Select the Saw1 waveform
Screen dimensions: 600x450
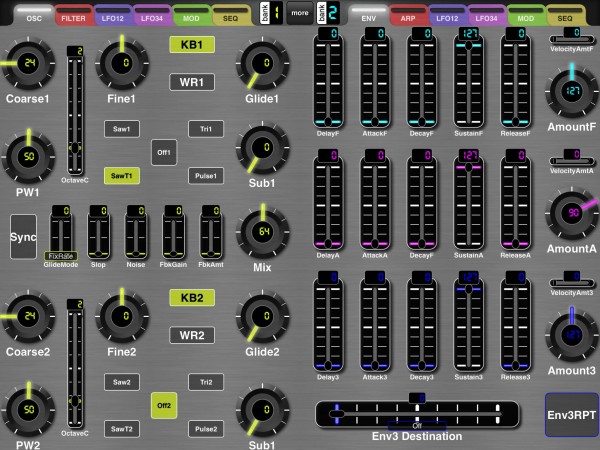[x=122, y=129]
